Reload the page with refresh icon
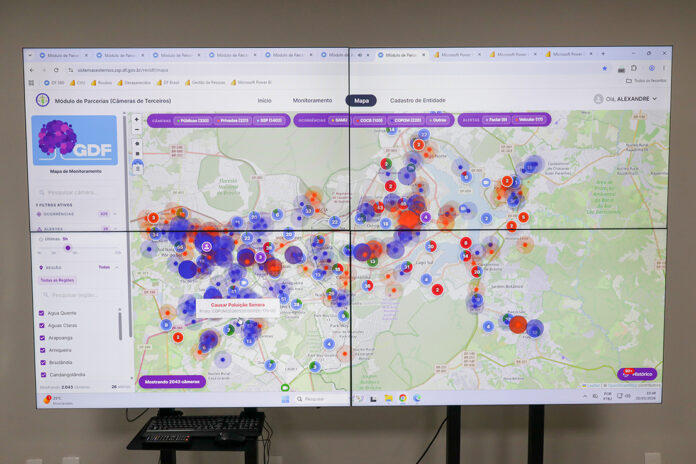This screenshot has height=464, width=696. (56, 70)
